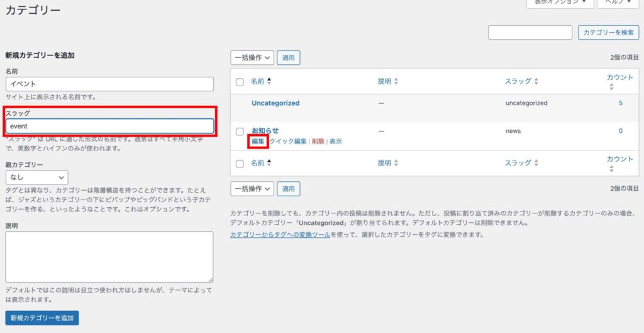Image resolution: width=644 pixels, height=333 pixels.
Task: Click the スラッグ input field containing event
Action: tap(109, 126)
